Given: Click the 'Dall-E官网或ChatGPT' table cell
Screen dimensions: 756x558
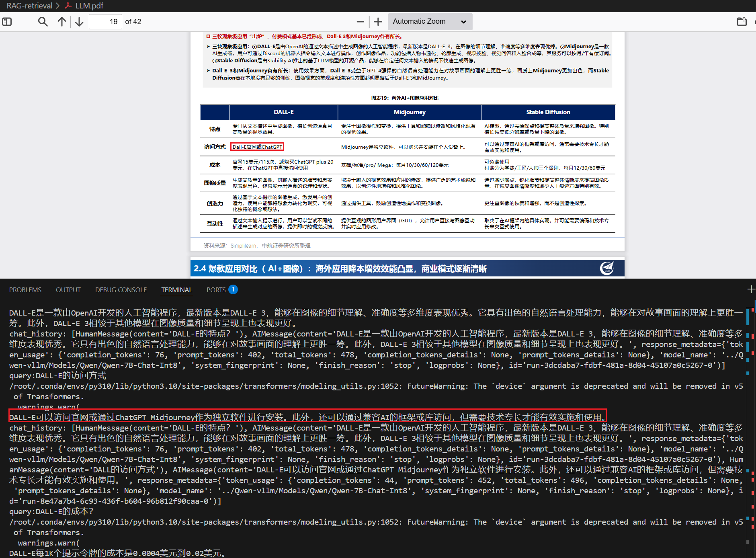Looking at the screenshot, I should coord(257,147).
